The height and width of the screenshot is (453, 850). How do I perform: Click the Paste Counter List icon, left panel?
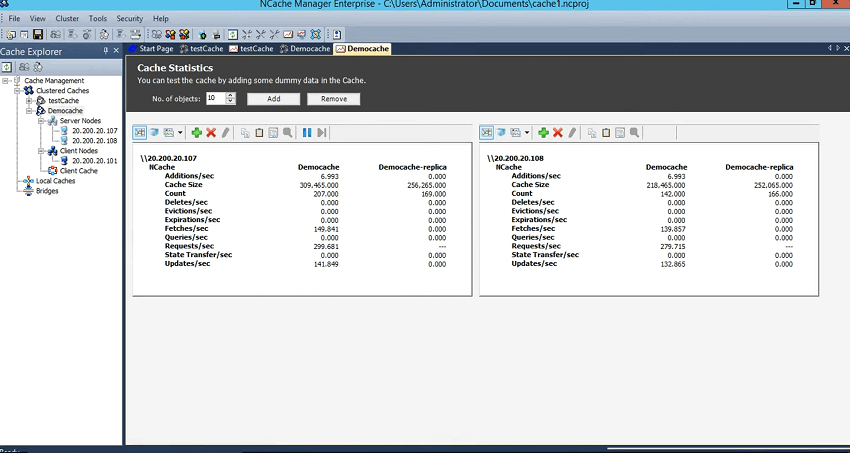(259, 133)
